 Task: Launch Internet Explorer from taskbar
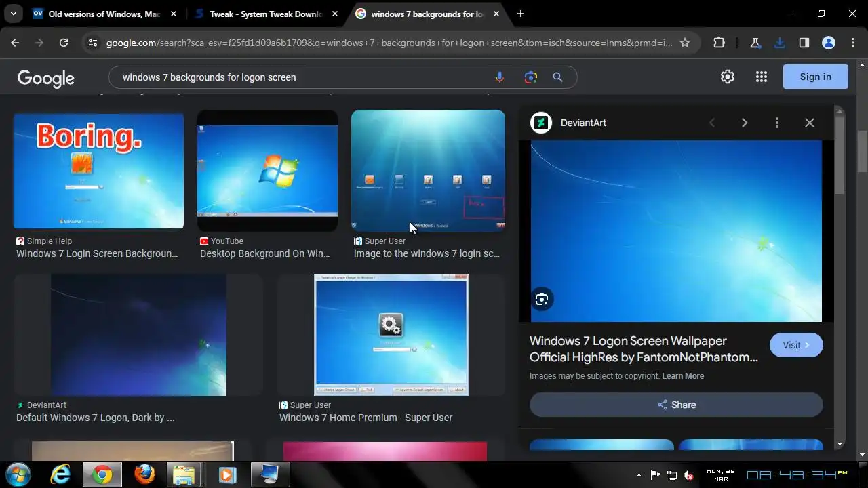coord(61,474)
